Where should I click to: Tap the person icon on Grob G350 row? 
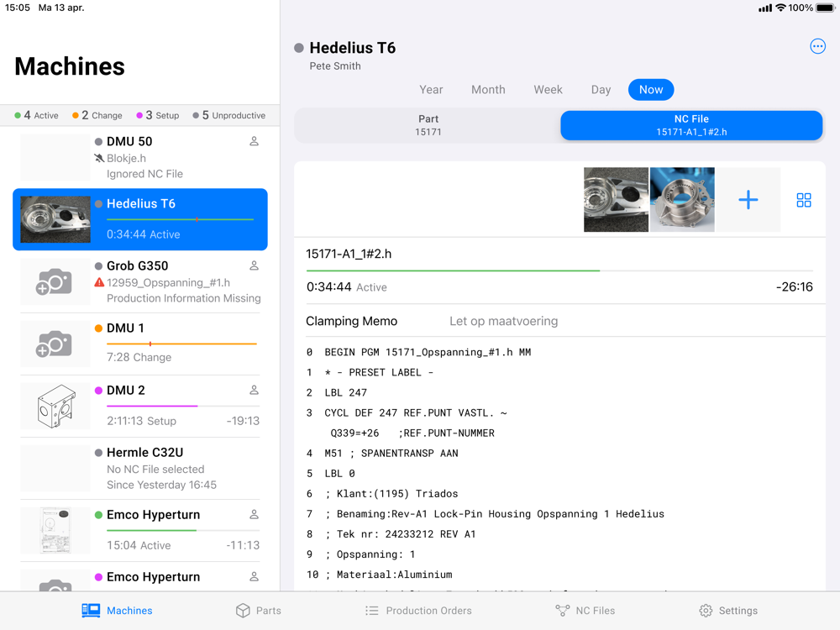point(254,265)
